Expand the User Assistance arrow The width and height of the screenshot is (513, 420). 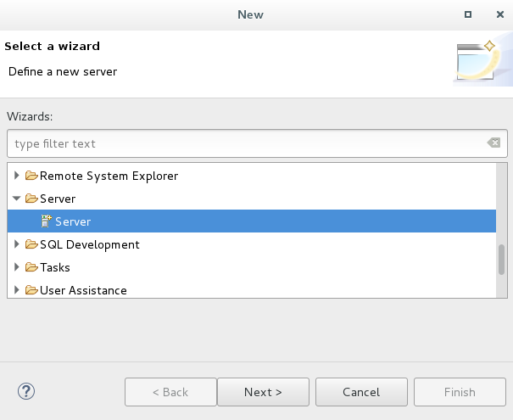tap(17, 290)
